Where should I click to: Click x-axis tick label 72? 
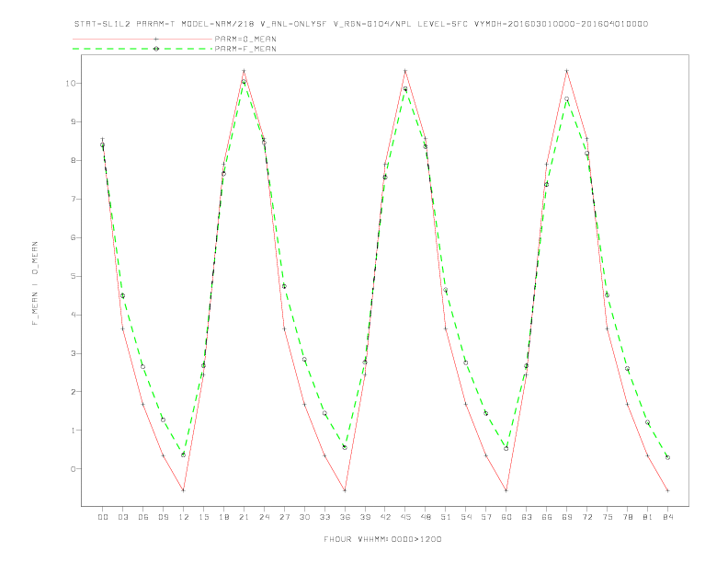point(587,517)
